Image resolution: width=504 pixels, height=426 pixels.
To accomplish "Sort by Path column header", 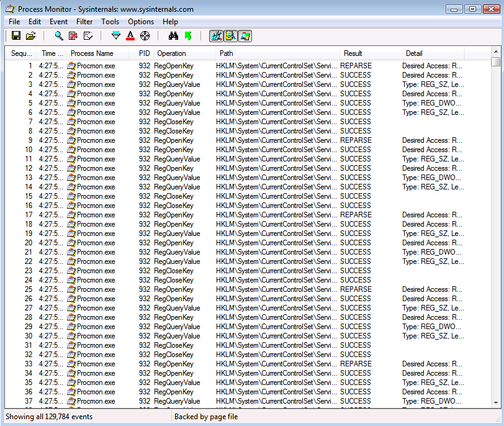I will coord(277,53).
